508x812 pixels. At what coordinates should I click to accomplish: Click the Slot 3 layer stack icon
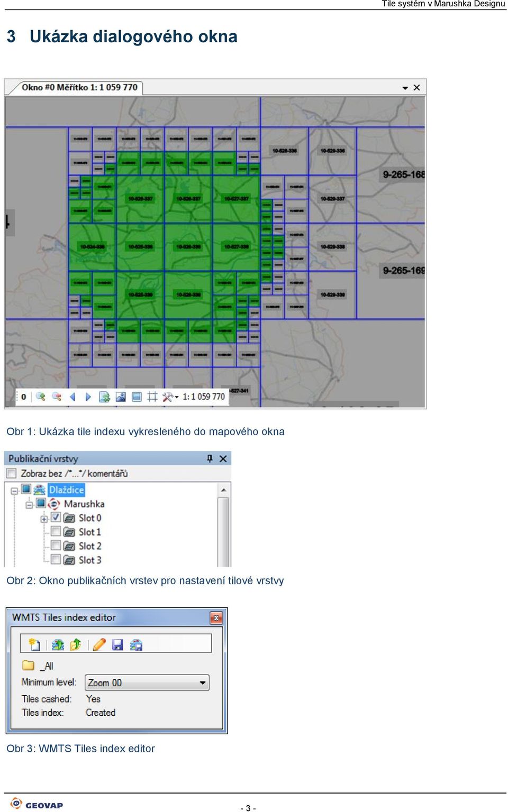[69, 560]
